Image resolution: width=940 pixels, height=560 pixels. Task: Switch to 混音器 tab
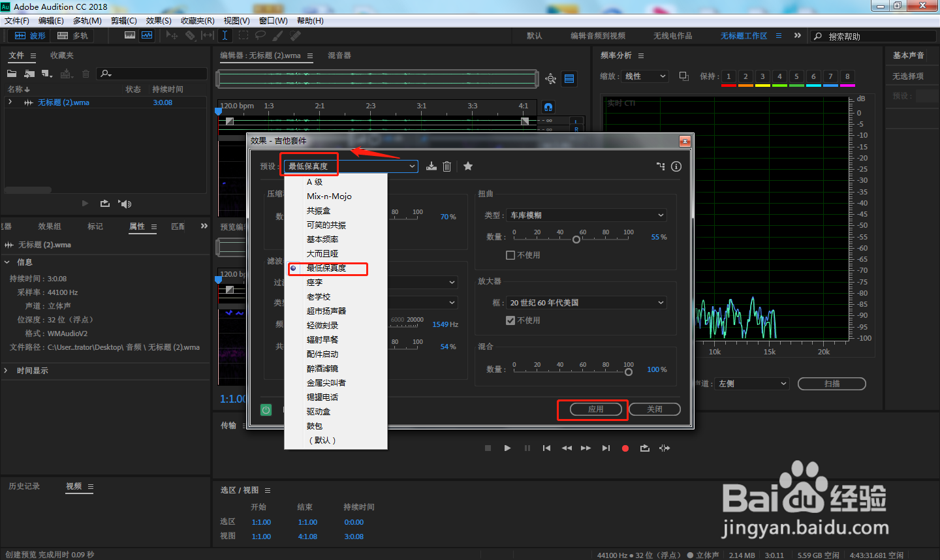339,55
